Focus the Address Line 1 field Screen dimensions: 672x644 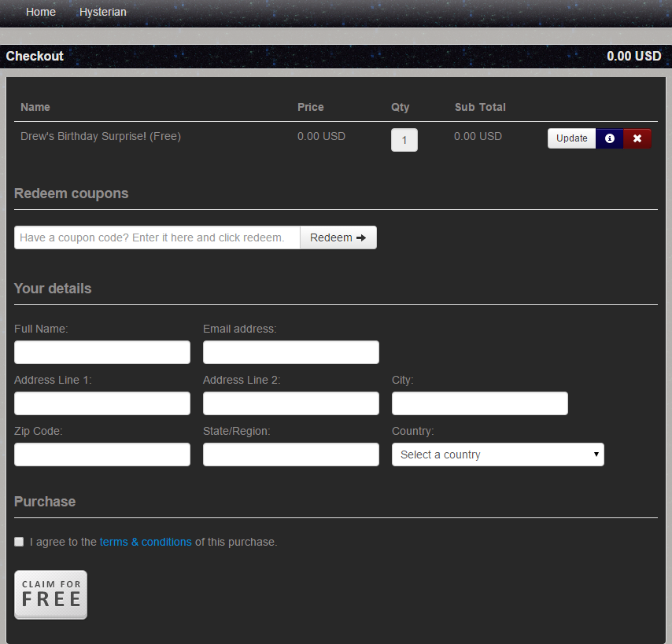102,403
